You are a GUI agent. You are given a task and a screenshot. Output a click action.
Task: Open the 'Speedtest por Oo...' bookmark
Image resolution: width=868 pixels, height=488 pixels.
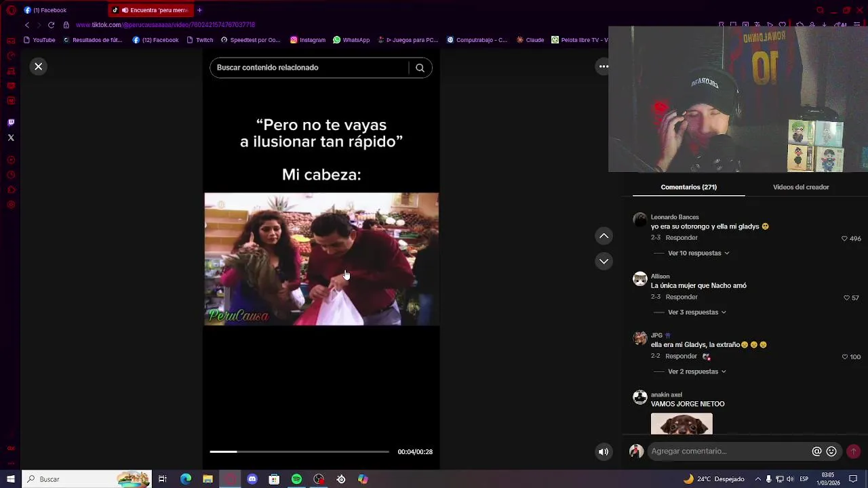point(250,40)
